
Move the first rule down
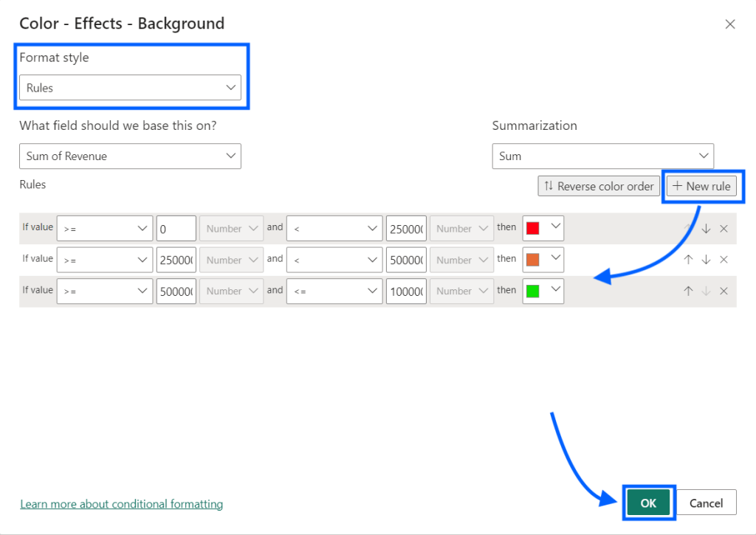(707, 228)
